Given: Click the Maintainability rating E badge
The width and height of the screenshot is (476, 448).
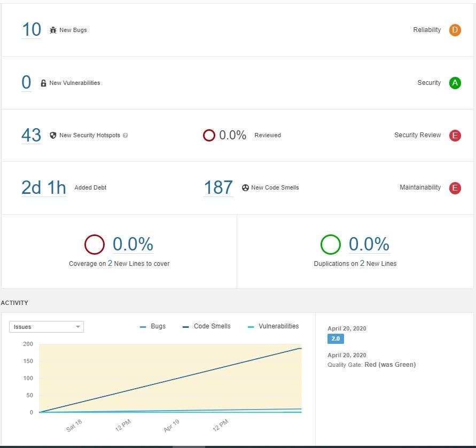Looking at the screenshot, I should [455, 188].
